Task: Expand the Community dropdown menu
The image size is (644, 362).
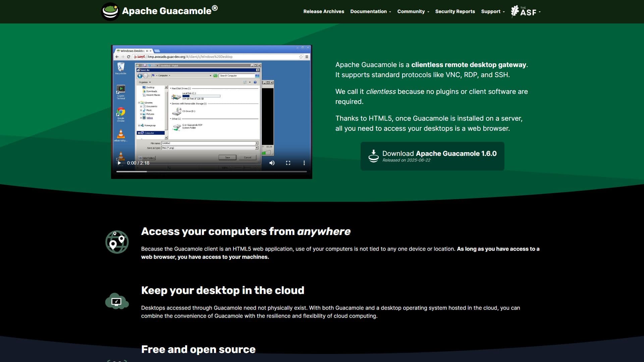Action: tap(413, 11)
